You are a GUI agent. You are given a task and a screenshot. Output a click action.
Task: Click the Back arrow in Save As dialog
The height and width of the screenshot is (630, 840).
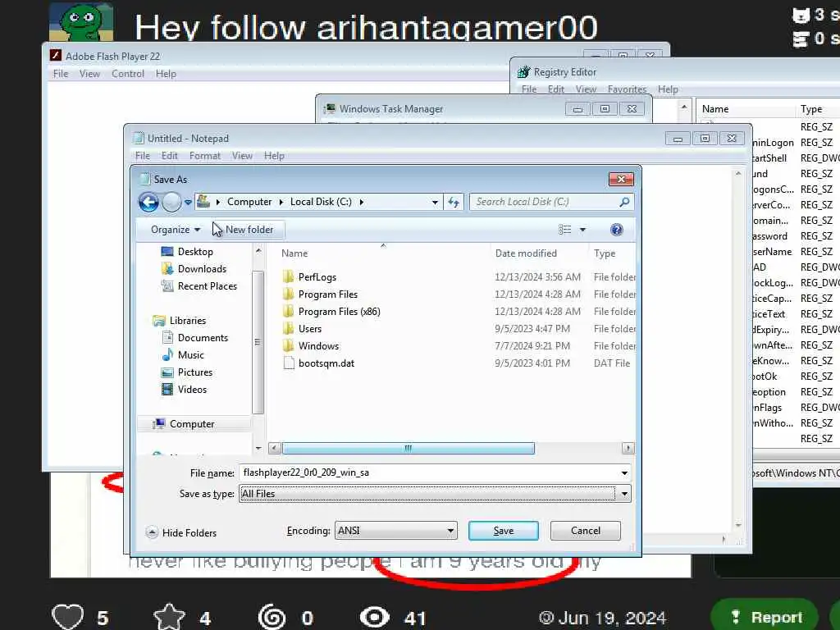148,202
